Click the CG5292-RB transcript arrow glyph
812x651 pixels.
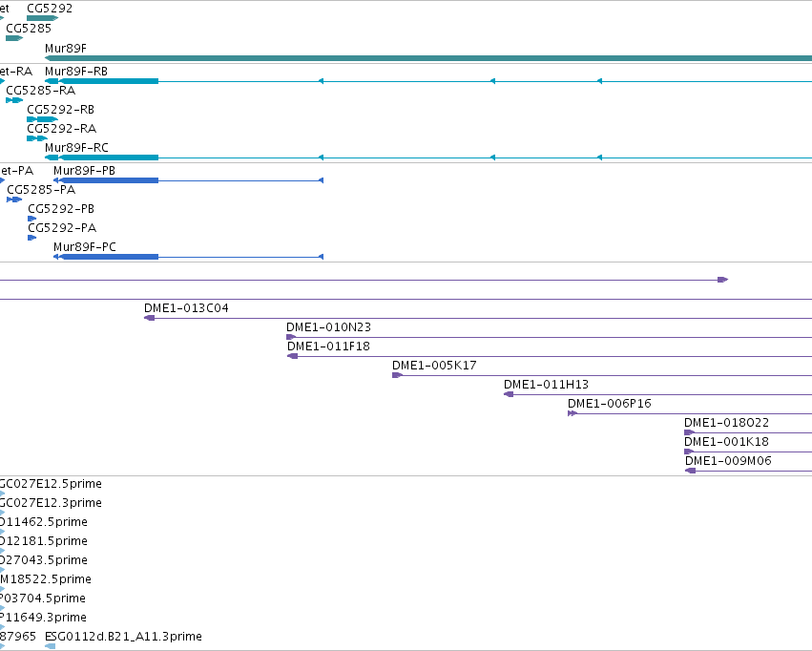pos(43,119)
